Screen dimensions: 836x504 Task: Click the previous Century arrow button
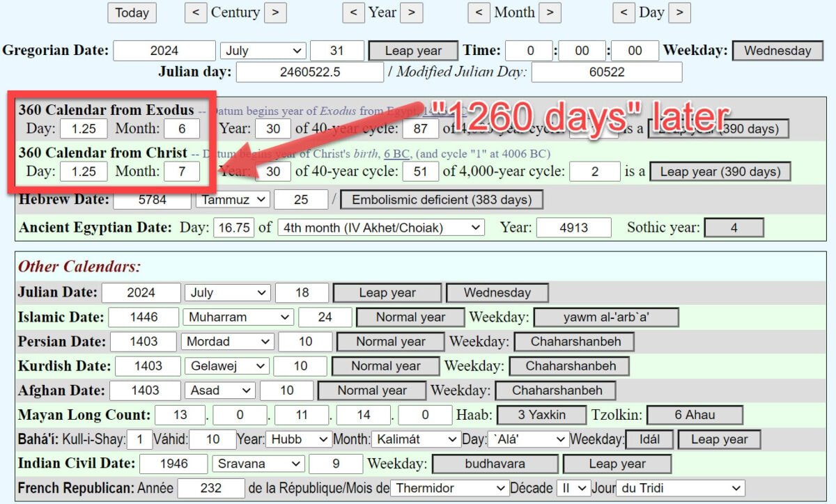(x=196, y=13)
